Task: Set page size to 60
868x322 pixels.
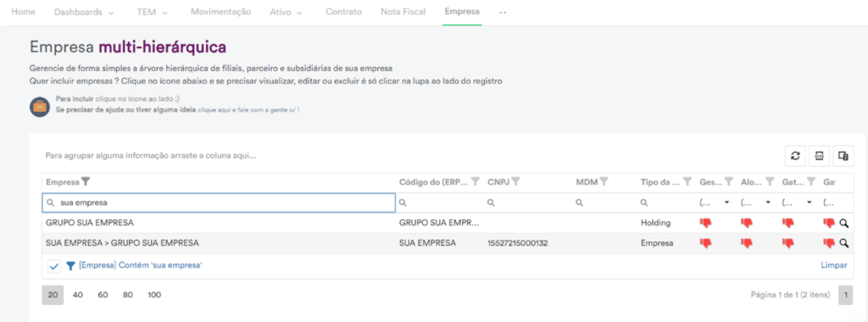Action: click(103, 295)
